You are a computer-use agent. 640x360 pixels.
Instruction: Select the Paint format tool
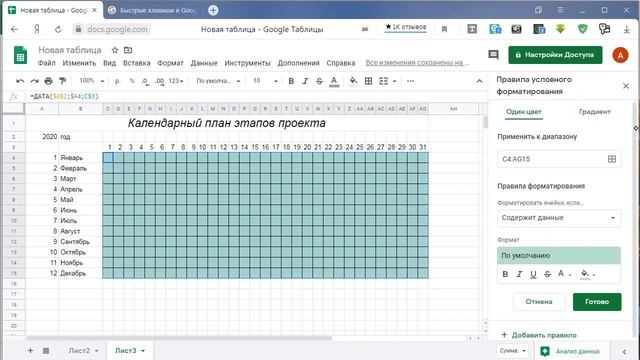click(62, 81)
